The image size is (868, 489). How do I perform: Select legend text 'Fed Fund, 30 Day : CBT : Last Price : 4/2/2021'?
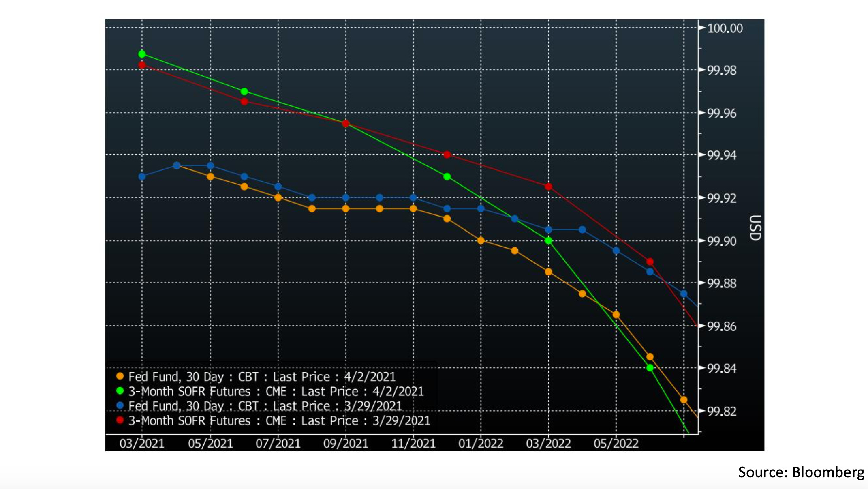pyautogui.click(x=262, y=377)
